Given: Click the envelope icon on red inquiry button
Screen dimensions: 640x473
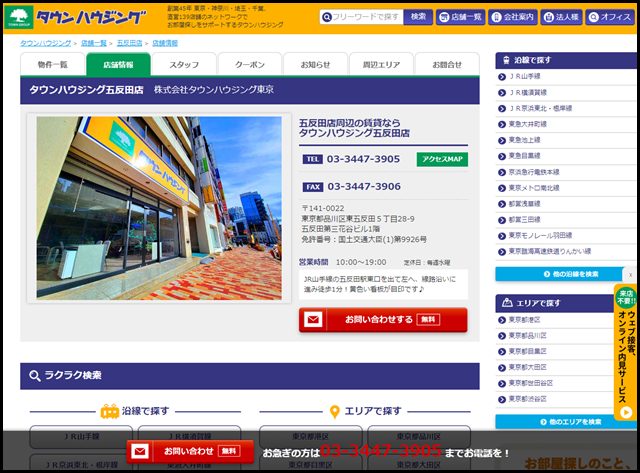Looking at the screenshot, I should point(313,320).
